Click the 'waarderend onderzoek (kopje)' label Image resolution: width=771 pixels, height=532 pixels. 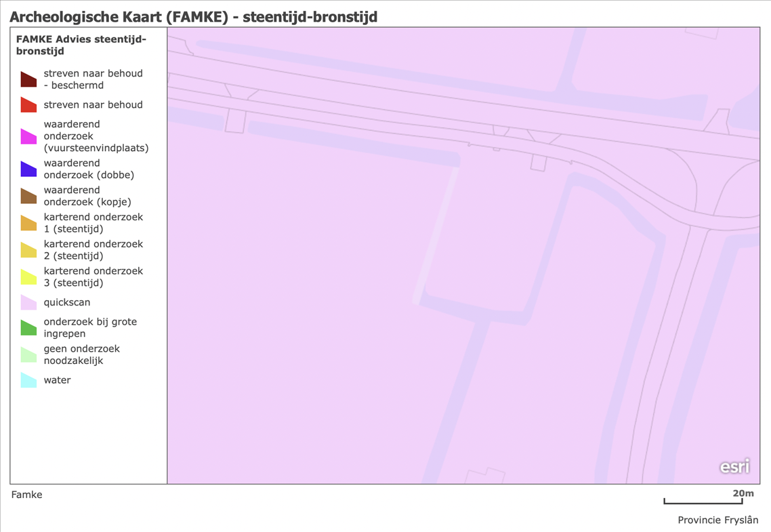87,196
